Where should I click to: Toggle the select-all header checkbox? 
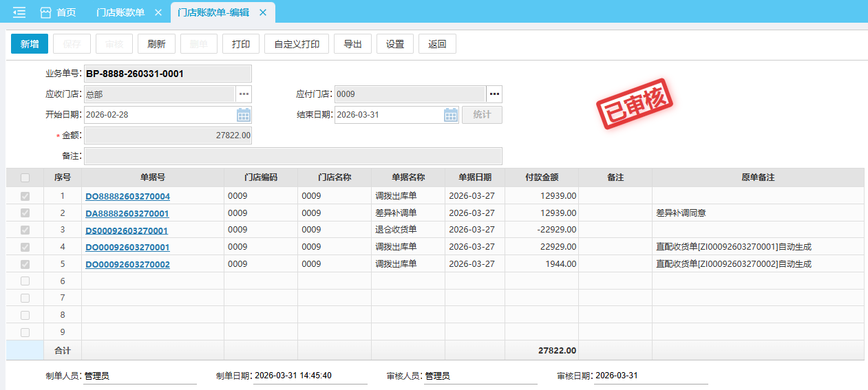[25, 177]
